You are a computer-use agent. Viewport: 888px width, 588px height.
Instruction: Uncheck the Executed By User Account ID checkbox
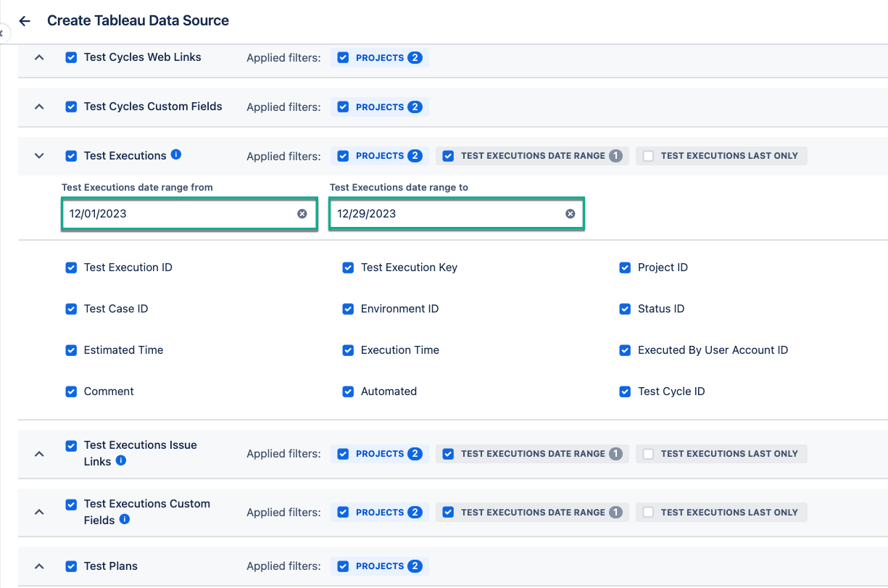625,350
